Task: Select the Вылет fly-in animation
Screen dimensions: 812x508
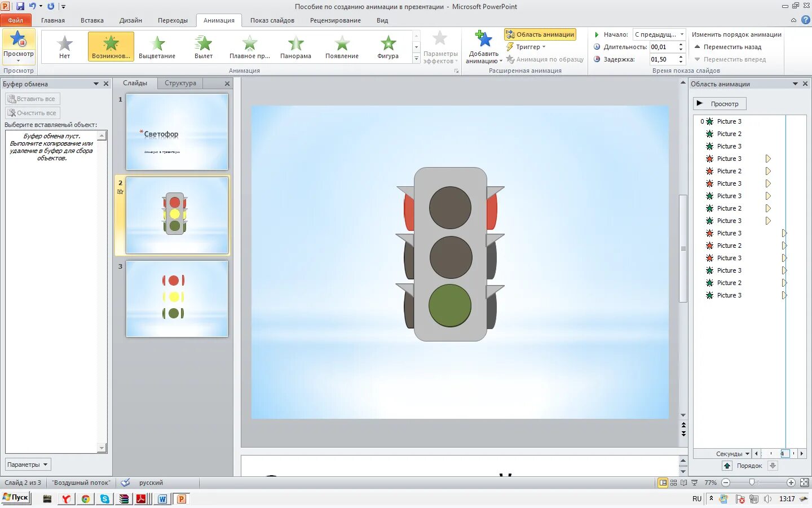Action: [x=204, y=46]
